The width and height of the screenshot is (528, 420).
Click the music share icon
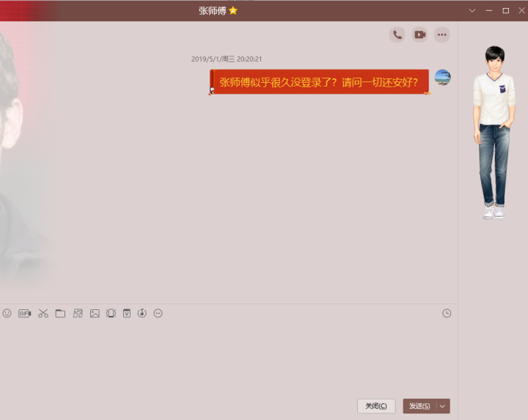click(142, 313)
